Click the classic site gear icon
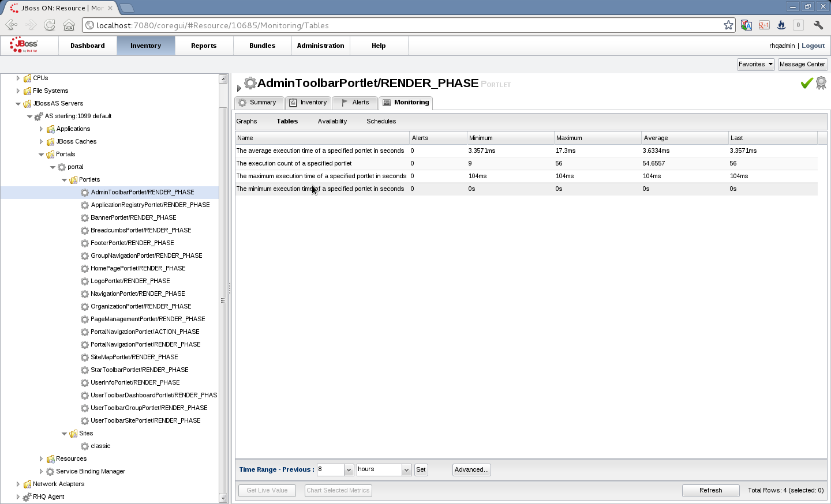This screenshot has width=831, height=504. coord(85,446)
